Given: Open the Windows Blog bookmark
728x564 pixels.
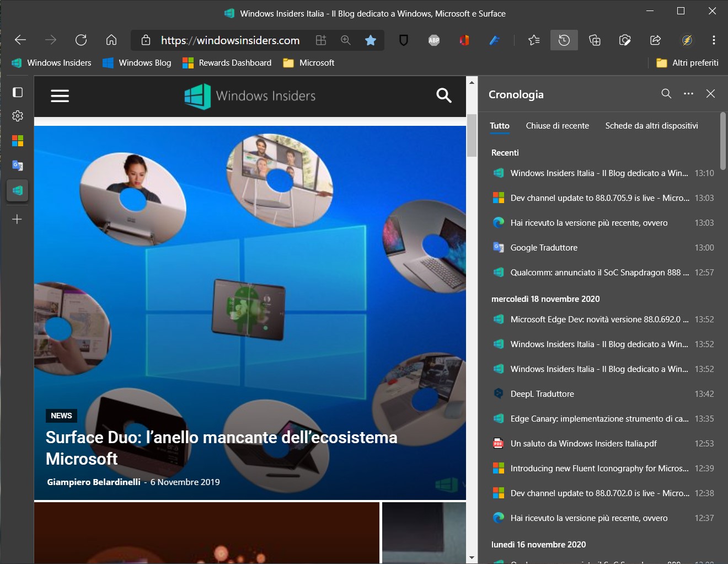Looking at the screenshot, I should [137, 63].
